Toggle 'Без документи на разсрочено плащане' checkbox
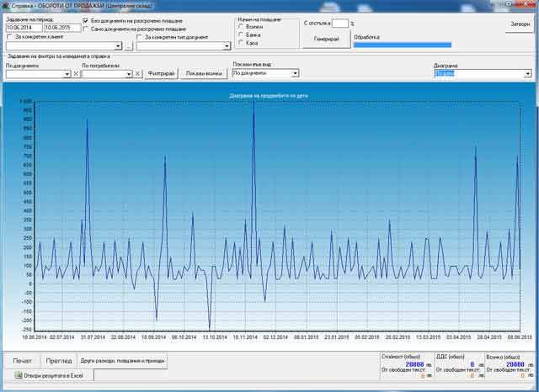Screen dimensions: 539x392 coord(85,20)
